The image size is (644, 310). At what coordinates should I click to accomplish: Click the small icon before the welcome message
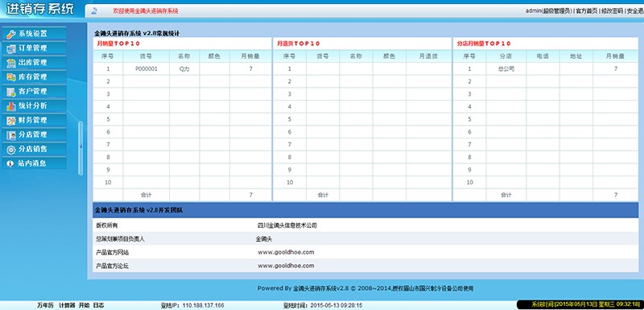pos(94,11)
